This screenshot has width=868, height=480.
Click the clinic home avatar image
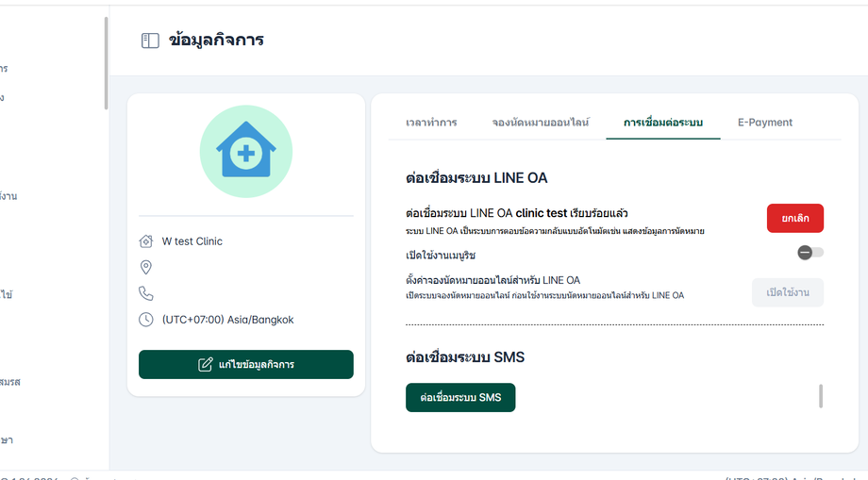[x=246, y=152]
